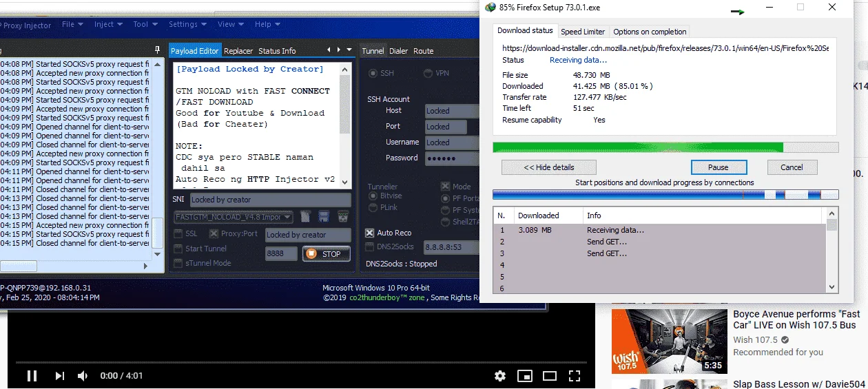Click Wish 107.5 verified channel badge
Image resolution: width=868 pixels, height=389 pixels.
(x=785, y=340)
